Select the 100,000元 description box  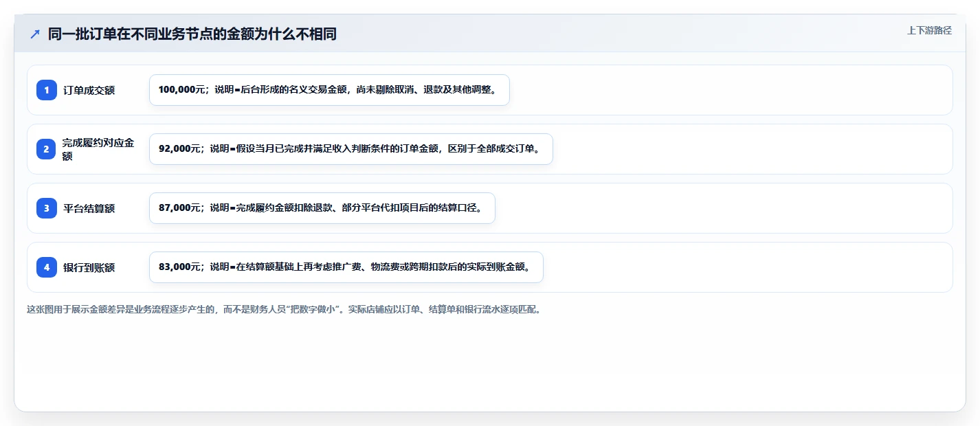[329, 90]
